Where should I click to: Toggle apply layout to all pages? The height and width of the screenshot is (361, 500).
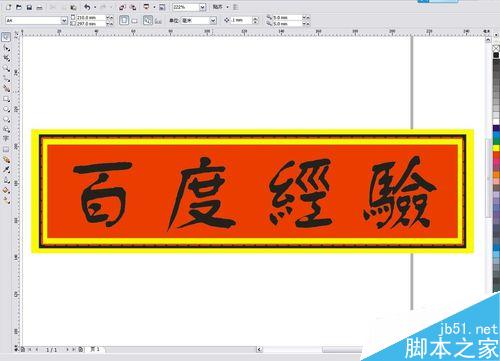(148, 21)
